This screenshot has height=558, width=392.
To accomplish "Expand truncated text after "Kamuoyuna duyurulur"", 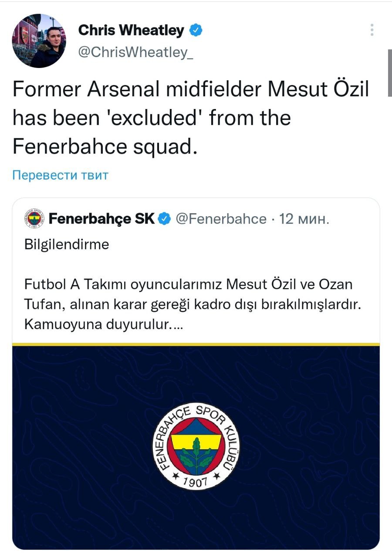I will 174,326.
